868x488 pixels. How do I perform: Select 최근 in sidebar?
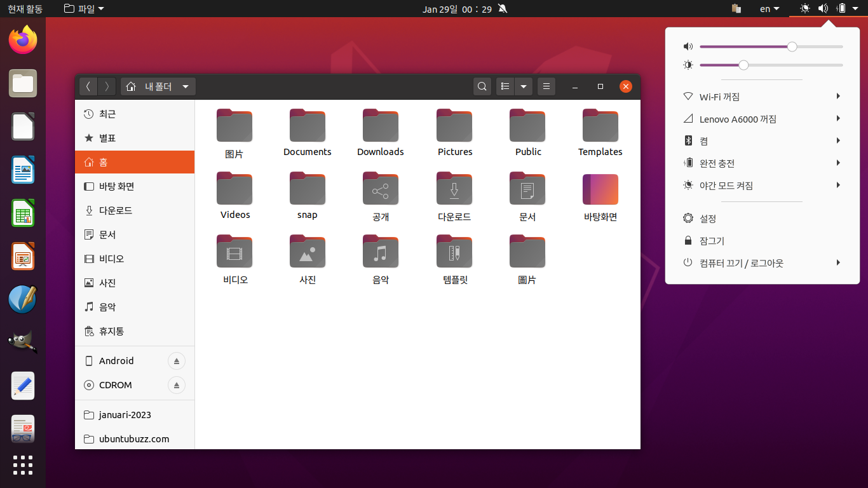click(x=135, y=114)
